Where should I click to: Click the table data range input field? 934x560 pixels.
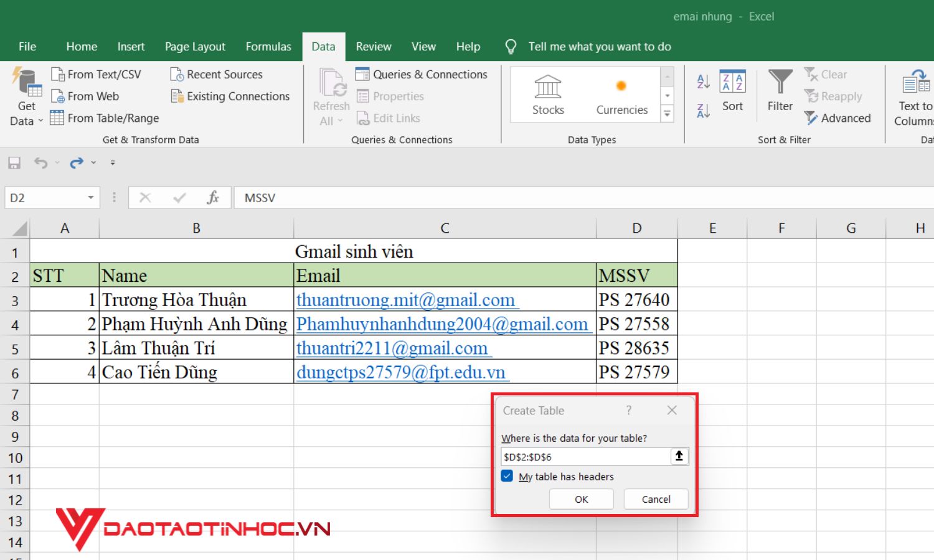585,457
